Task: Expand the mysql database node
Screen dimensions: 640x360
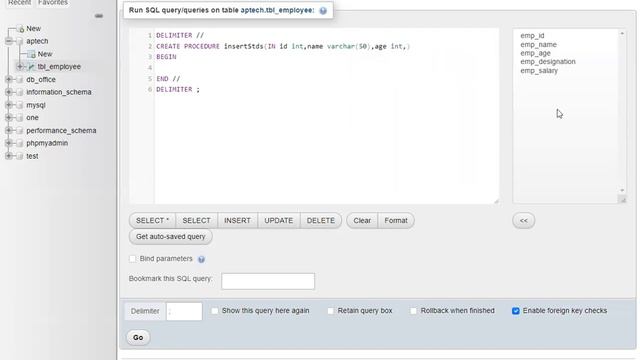Action: (9, 105)
